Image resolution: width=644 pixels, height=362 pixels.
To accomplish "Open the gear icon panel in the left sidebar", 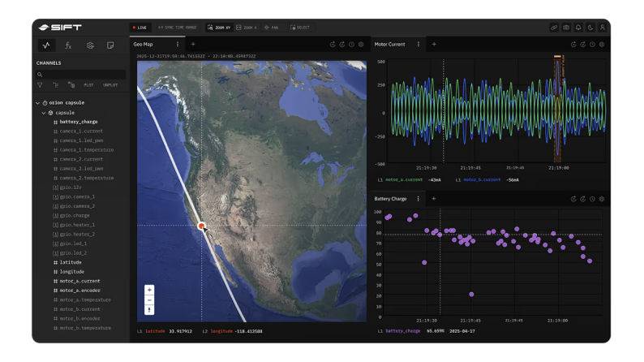I will coord(90,45).
